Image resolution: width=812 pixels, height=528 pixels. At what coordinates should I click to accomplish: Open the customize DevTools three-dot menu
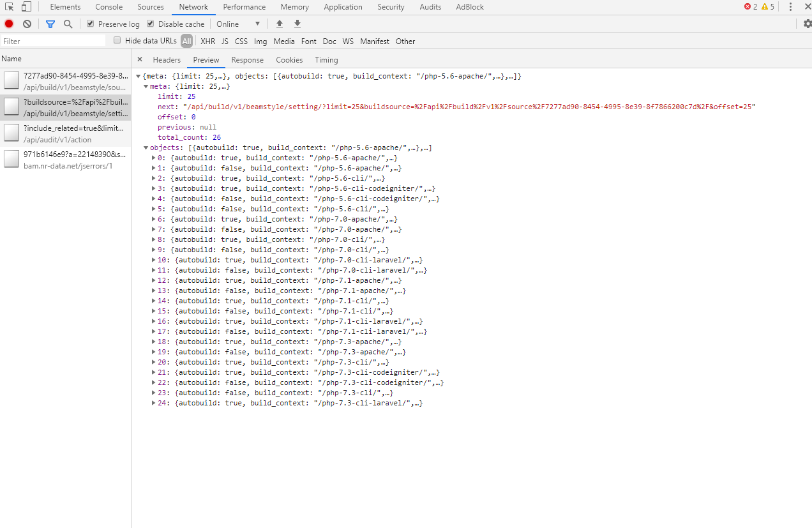pos(790,6)
